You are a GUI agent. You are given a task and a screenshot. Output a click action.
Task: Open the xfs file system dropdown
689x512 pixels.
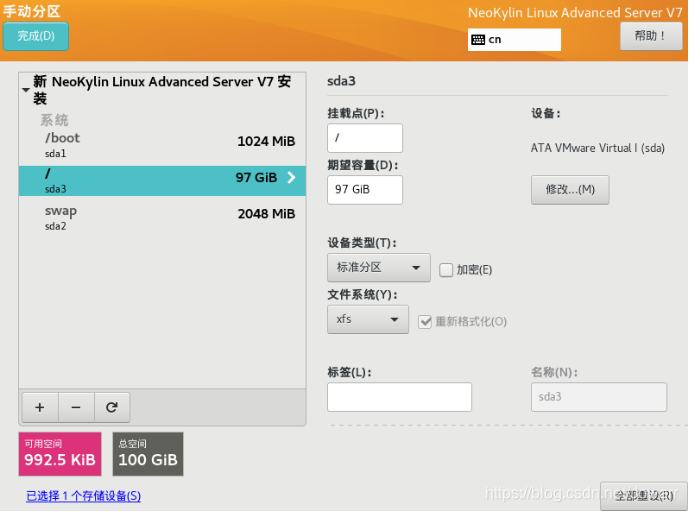tap(368, 319)
